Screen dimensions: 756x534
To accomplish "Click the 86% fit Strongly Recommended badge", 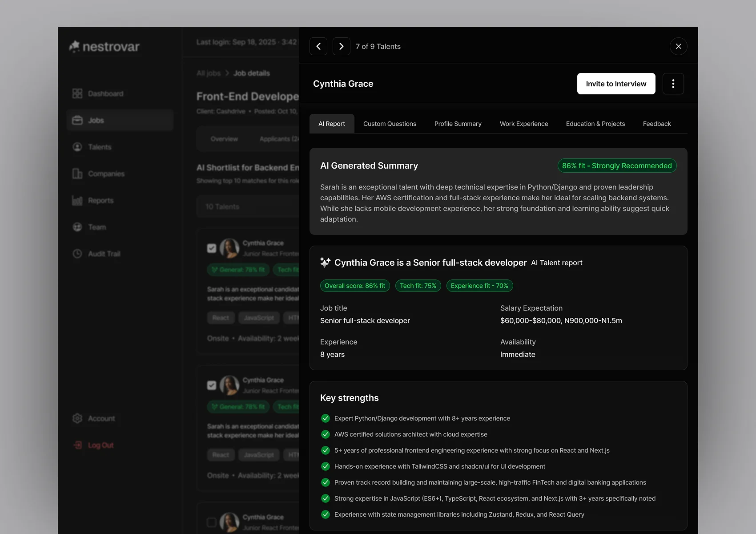I will pos(617,166).
